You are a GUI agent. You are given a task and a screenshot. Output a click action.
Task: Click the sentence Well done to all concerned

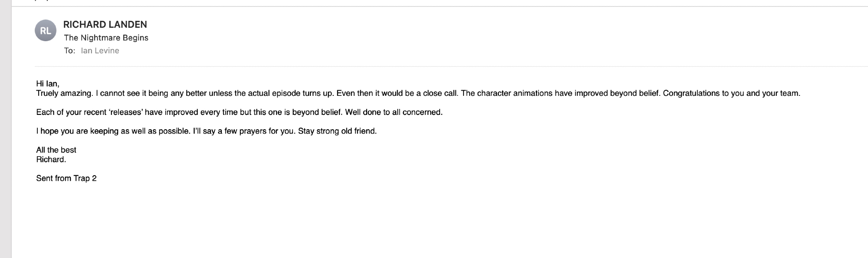click(394, 112)
